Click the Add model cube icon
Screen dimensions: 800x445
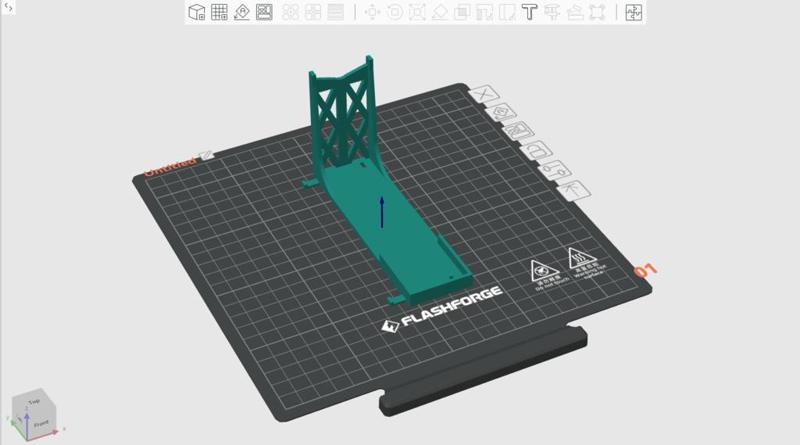pyautogui.click(x=196, y=12)
